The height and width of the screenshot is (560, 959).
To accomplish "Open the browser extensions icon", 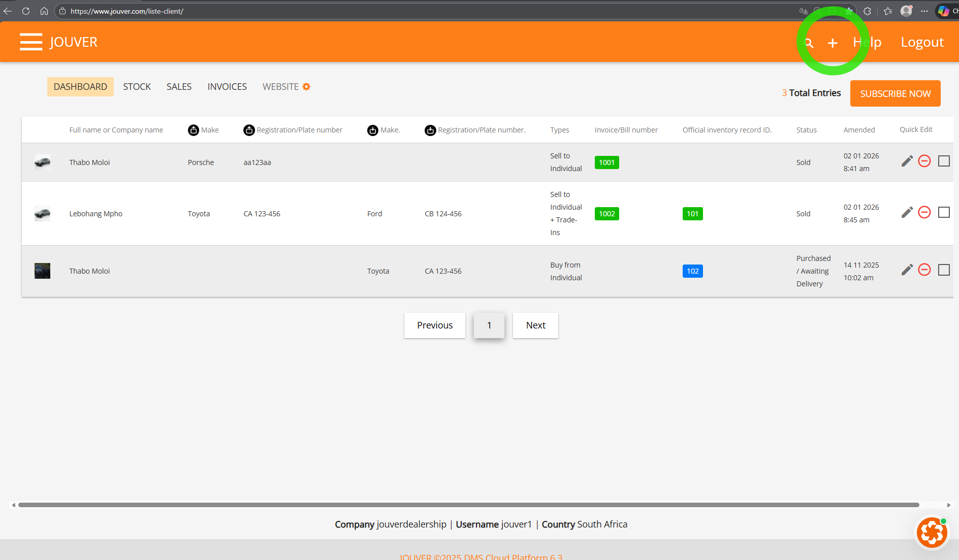I will (867, 11).
